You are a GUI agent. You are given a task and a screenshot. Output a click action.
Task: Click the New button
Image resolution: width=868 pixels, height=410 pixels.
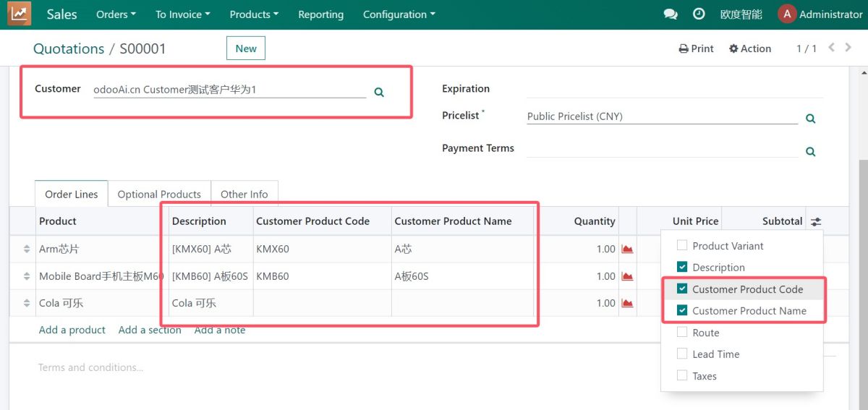[x=246, y=48]
